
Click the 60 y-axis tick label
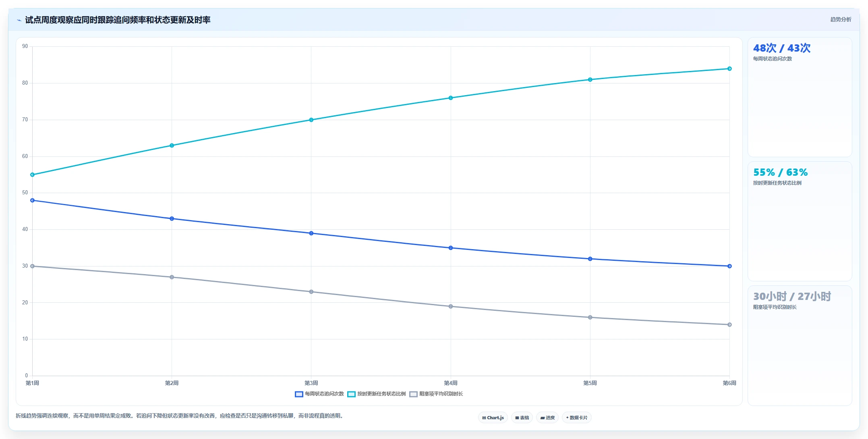point(25,156)
